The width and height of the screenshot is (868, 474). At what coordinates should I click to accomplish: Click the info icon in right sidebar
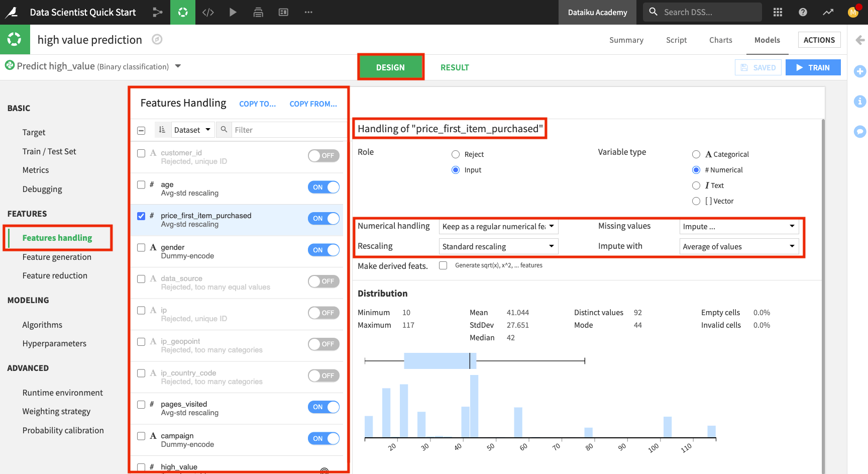point(860,102)
